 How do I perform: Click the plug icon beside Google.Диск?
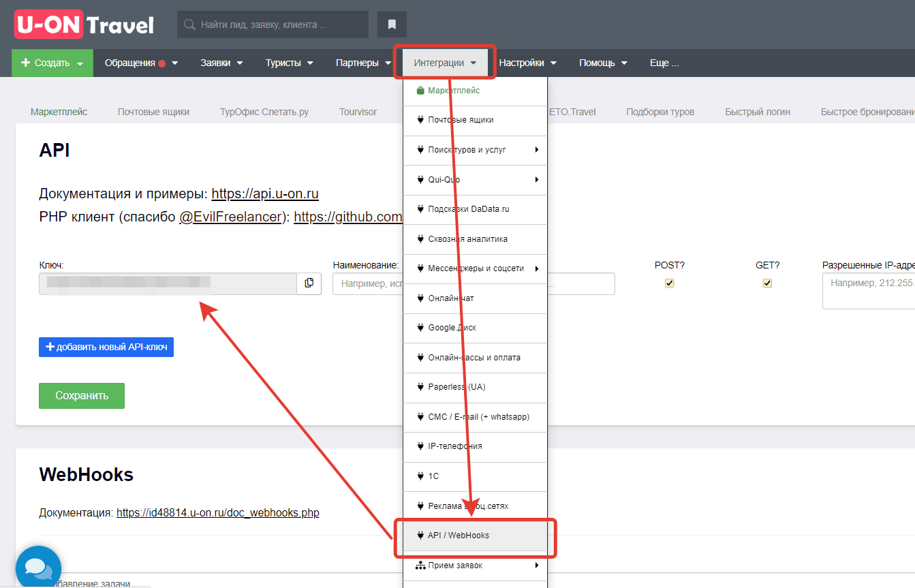(420, 328)
